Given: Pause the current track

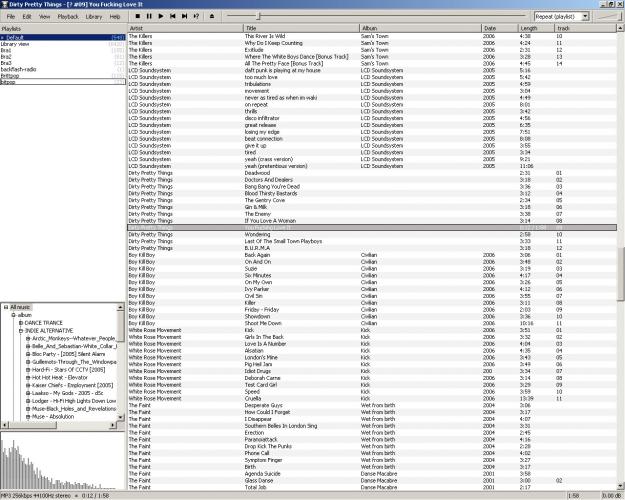Looking at the screenshot, I should [149, 17].
